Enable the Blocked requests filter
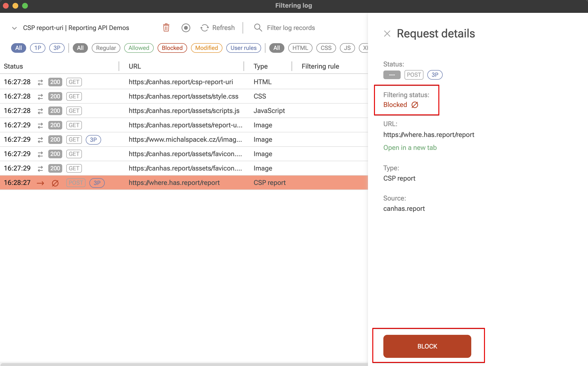This screenshot has width=588, height=366. click(x=172, y=48)
